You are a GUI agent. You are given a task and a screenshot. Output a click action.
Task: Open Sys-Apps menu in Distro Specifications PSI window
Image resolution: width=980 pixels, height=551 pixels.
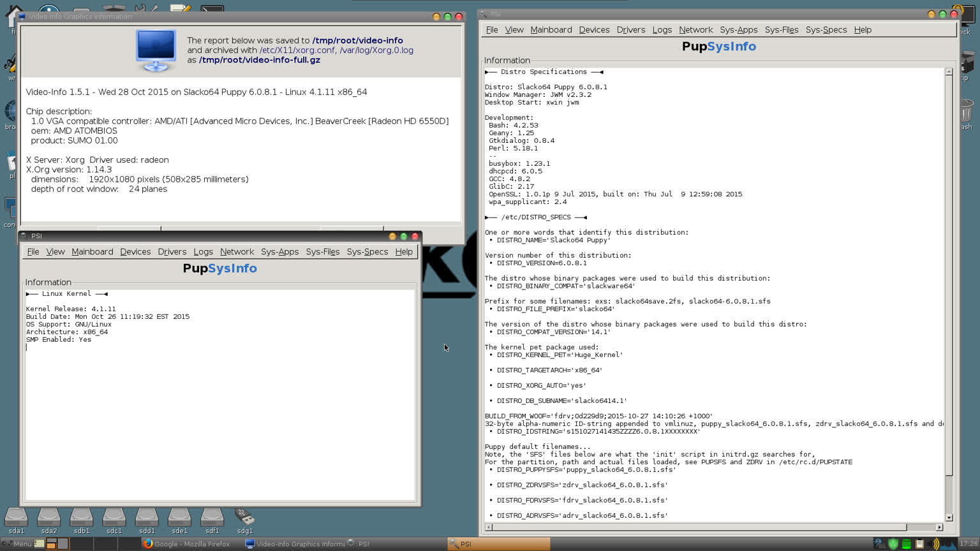738,30
